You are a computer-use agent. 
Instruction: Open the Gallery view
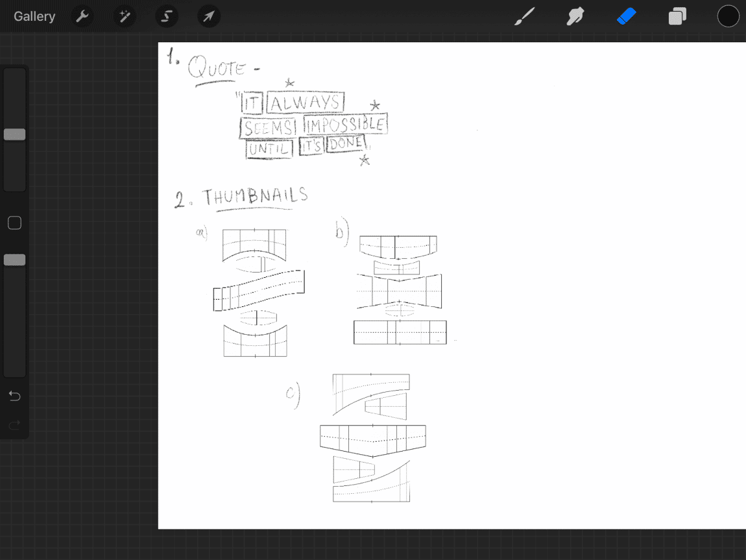[34, 16]
